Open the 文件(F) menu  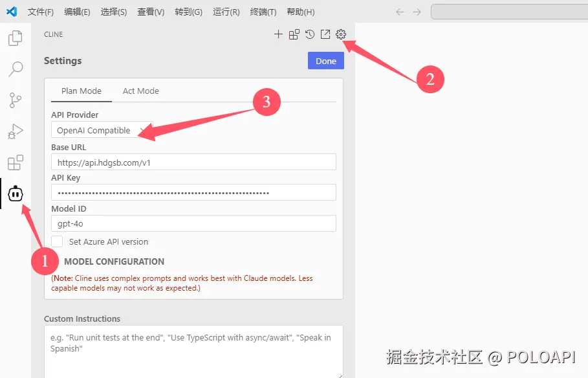point(41,12)
